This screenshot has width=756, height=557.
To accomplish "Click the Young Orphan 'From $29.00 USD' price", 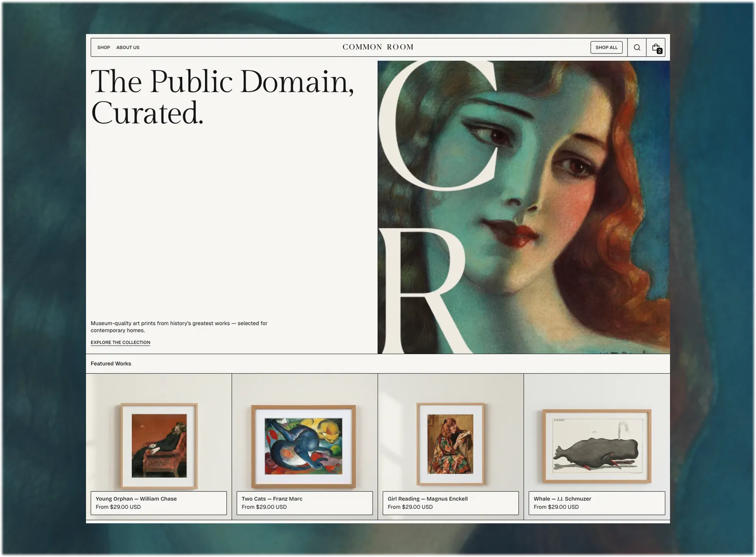I will (x=118, y=507).
